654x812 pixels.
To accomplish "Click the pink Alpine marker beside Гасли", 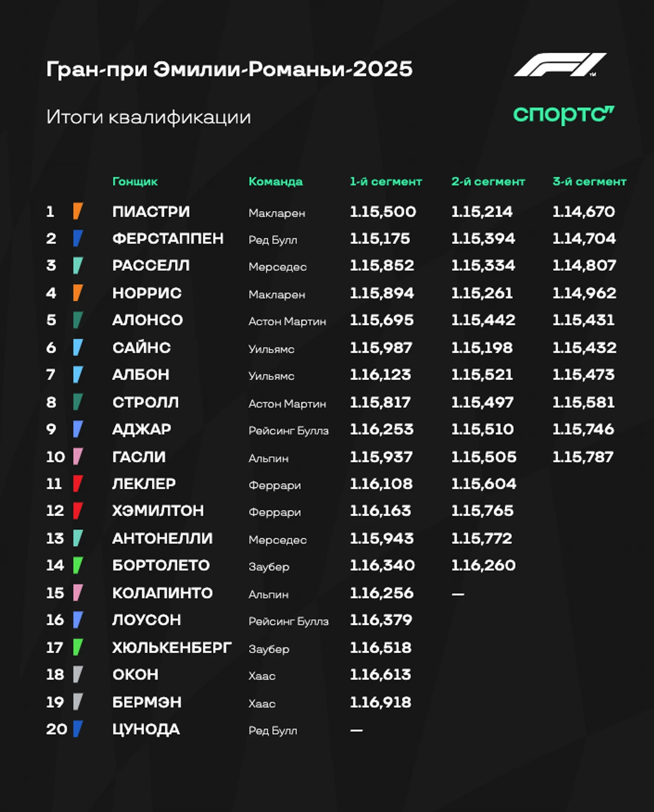I will click(x=78, y=457).
